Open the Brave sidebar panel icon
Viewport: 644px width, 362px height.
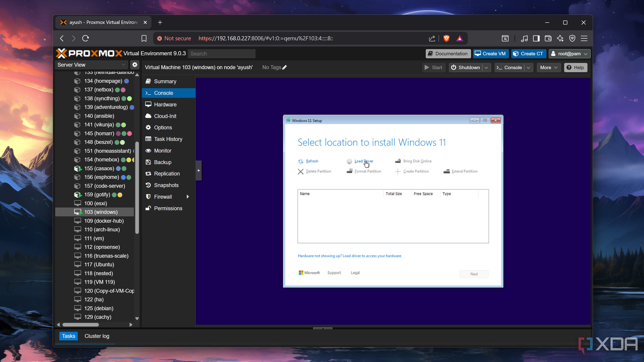[536, 39]
